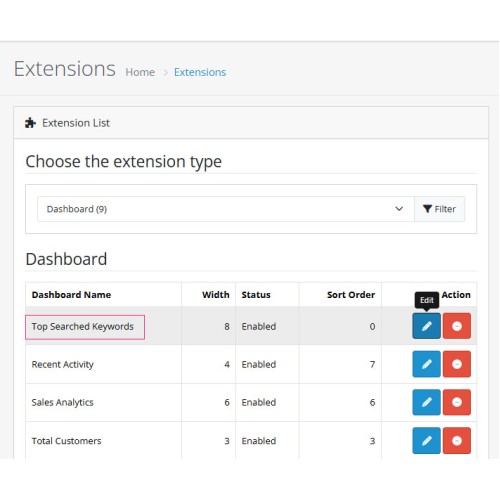Click the Width column header
This screenshot has width=500, height=500.
pyautogui.click(x=216, y=295)
